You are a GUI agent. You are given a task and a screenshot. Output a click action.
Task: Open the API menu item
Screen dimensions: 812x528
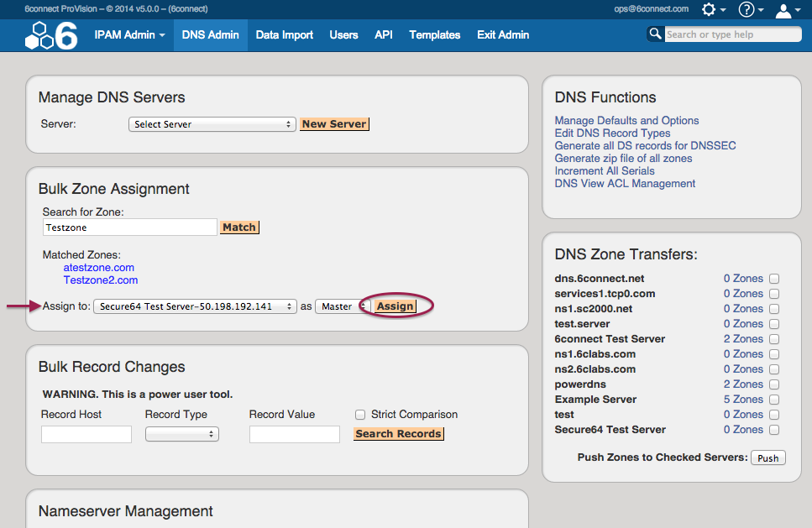tap(384, 34)
